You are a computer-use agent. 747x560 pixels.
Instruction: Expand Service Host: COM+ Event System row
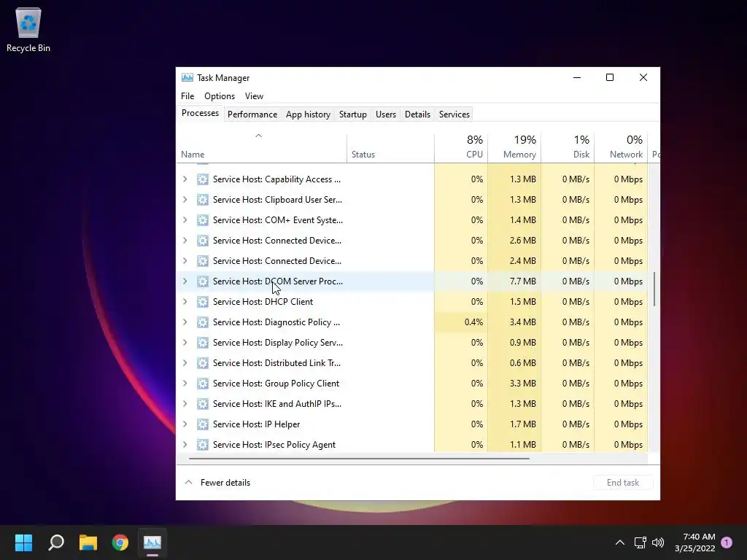[185, 220]
